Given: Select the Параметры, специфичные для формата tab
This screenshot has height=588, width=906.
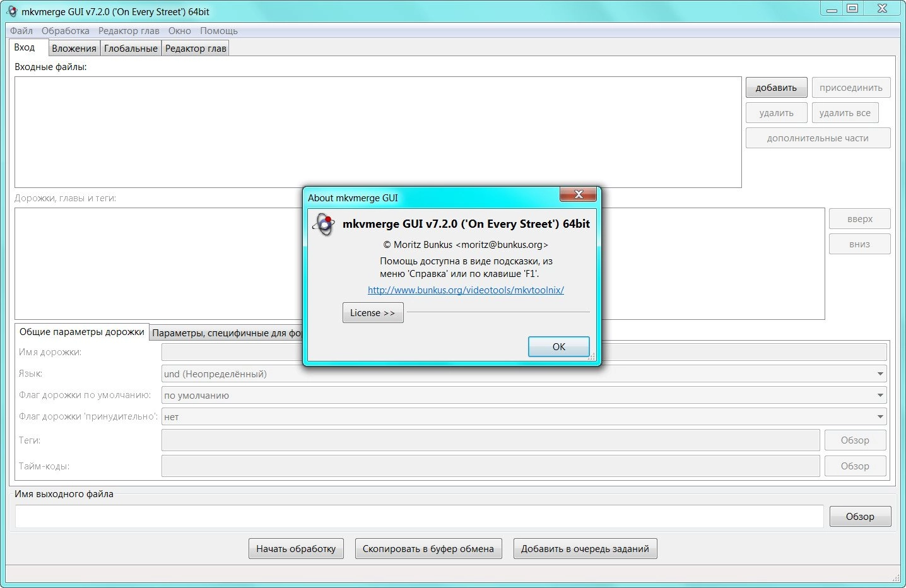Looking at the screenshot, I should [227, 333].
